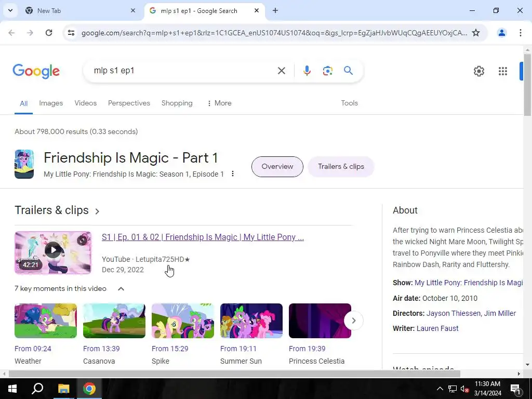Viewport: 532px width, 399px height.
Task: Open the search Tools options
Action: coord(349,103)
